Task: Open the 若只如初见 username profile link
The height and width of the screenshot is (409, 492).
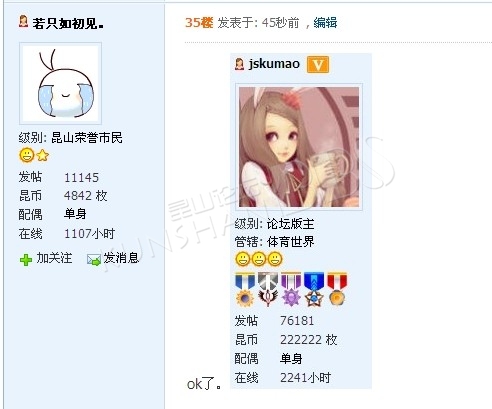Action: click(x=68, y=23)
